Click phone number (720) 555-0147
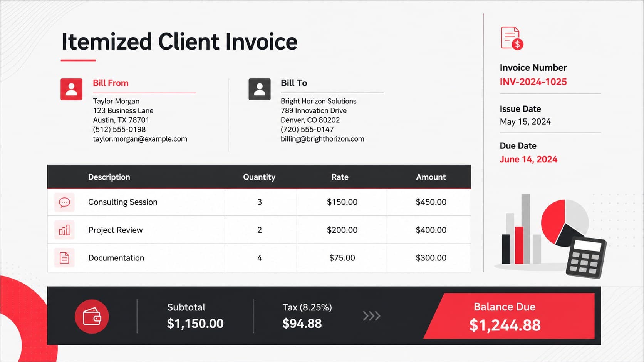The width and height of the screenshot is (644, 362). 307,129
